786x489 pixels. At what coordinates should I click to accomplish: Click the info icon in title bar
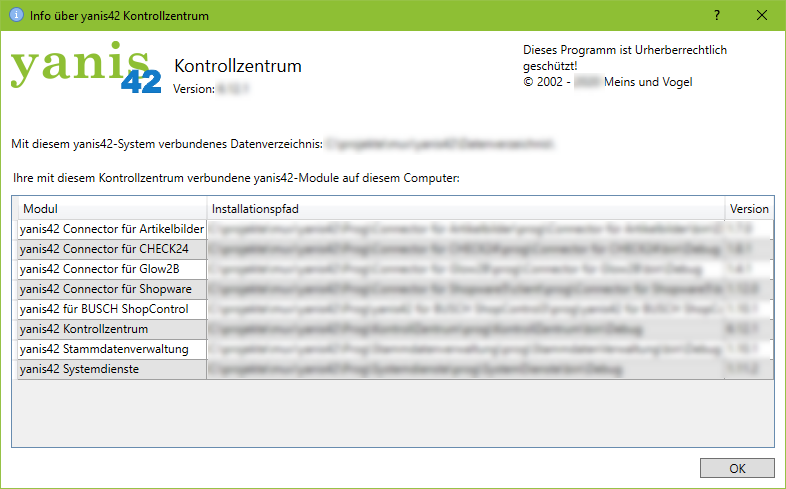[x=17, y=15]
